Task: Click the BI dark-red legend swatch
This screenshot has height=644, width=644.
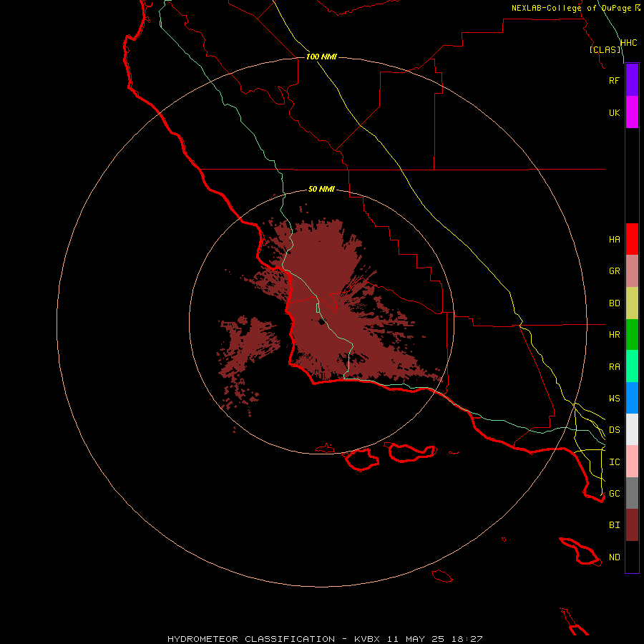Action: [x=632, y=525]
